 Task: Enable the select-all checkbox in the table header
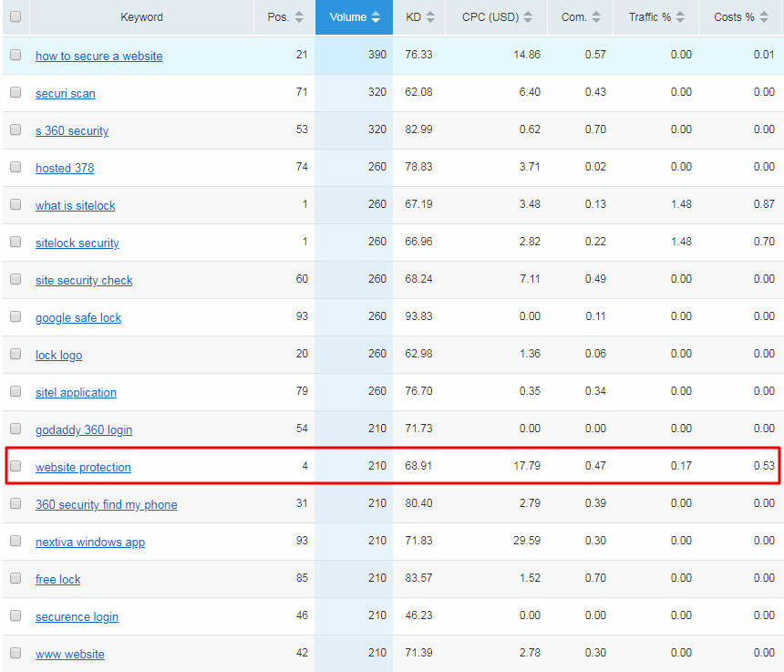click(15, 17)
